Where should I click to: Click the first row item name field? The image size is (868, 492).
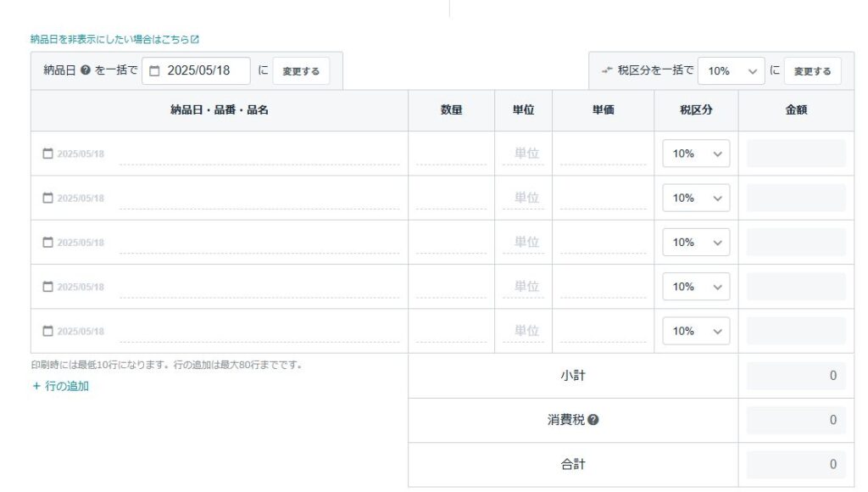pos(259,154)
